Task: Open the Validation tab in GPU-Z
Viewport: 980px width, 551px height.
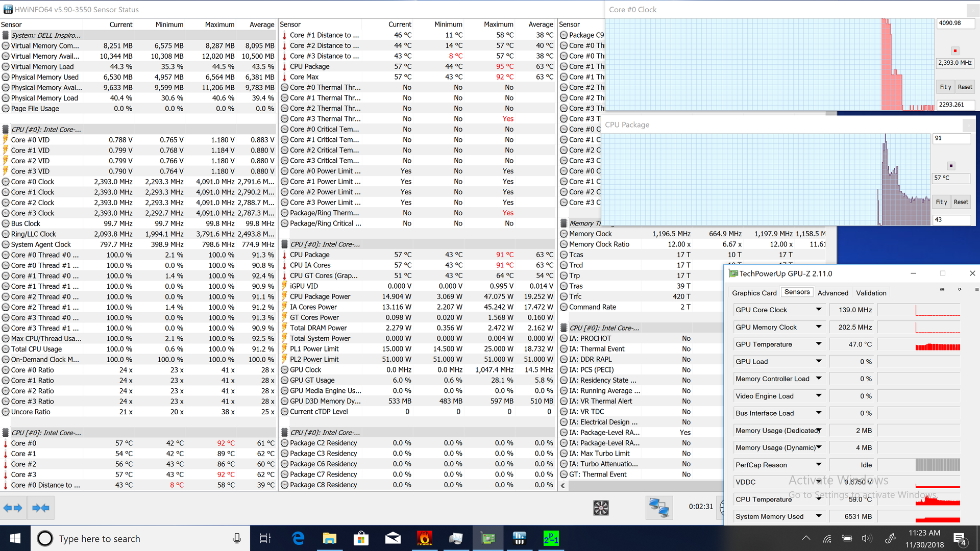Action: (x=871, y=293)
